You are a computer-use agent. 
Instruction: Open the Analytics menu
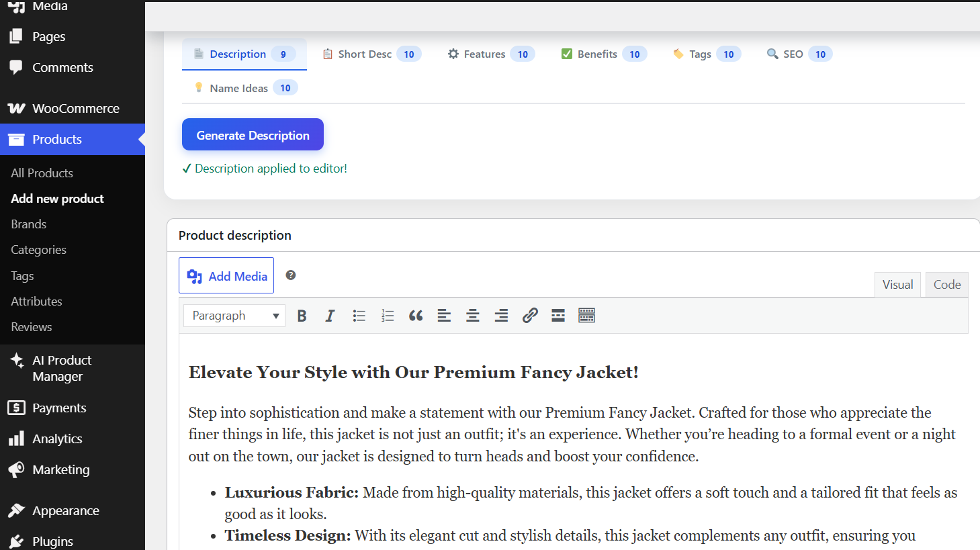click(73, 439)
